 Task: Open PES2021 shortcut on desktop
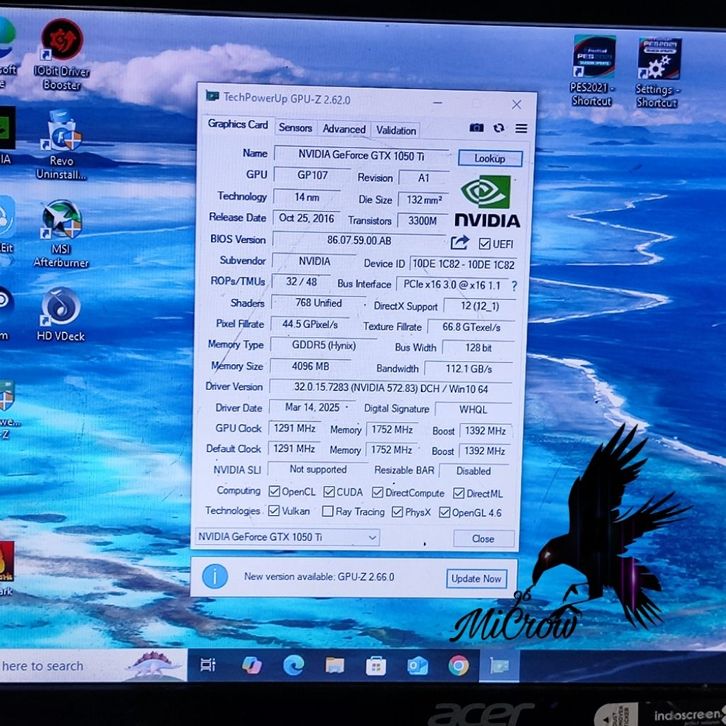tap(593, 61)
